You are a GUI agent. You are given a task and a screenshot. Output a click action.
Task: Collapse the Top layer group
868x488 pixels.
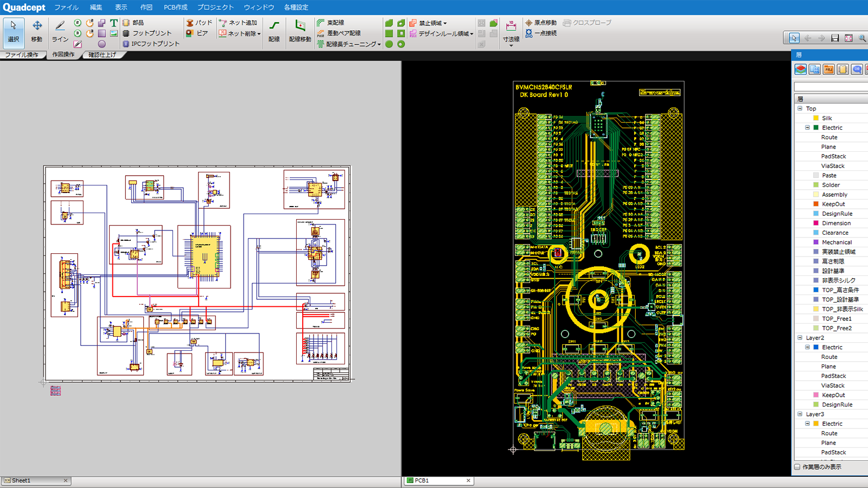[x=800, y=108]
